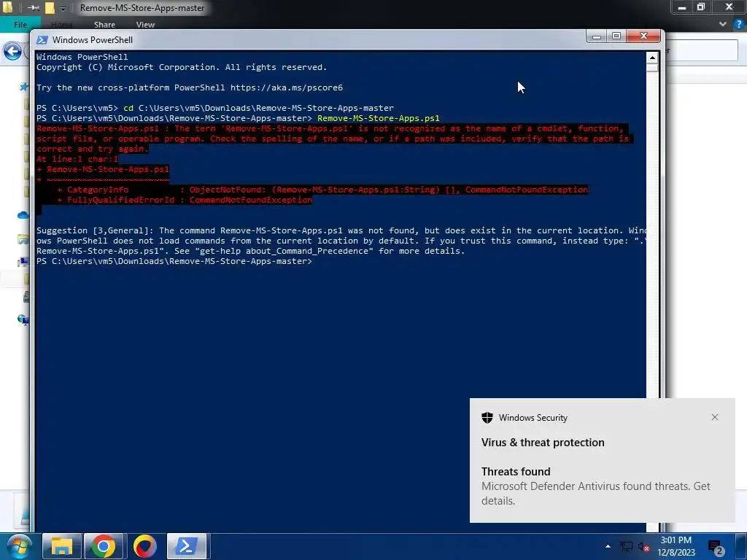Click the https://aka.ms/pscore6 text
The width and height of the screenshot is (747, 560).
(x=286, y=87)
